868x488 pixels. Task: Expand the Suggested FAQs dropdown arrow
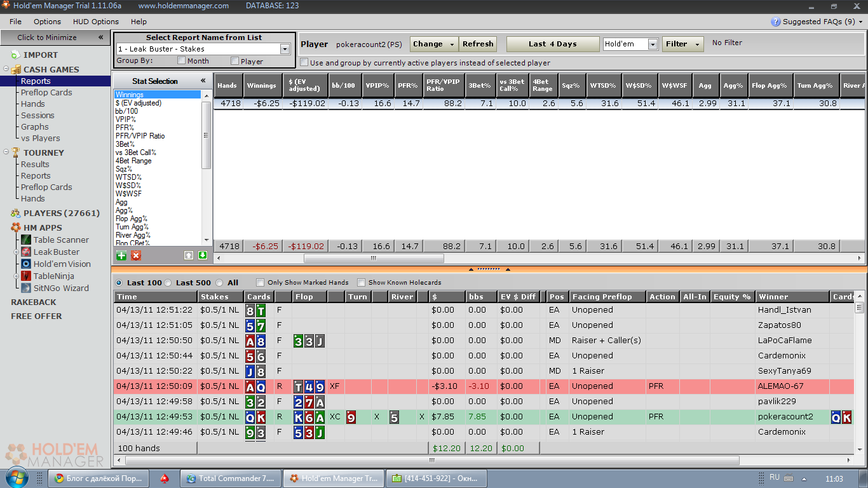pos(860,22)
